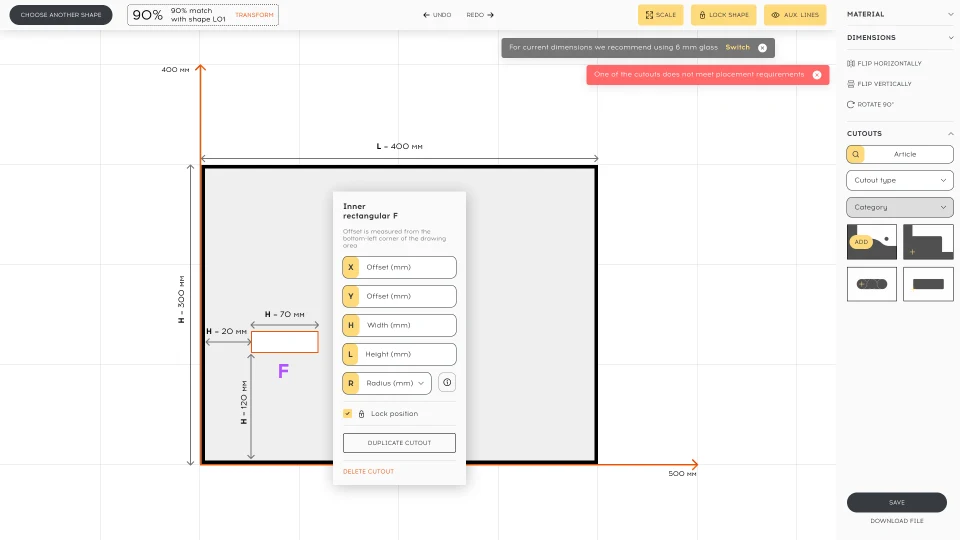This screenshot has width=960, height=540.
Task: Expand the Dimensions section
Action: pyautogui.click(x=900, y=37)
